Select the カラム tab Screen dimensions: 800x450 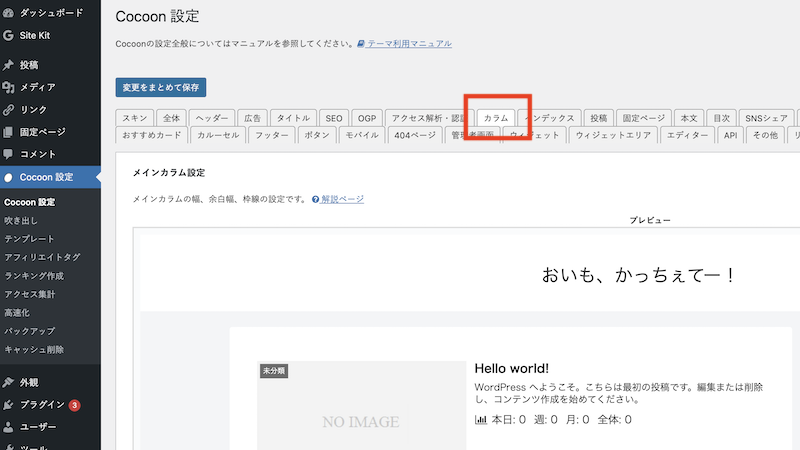pos(496,118)
